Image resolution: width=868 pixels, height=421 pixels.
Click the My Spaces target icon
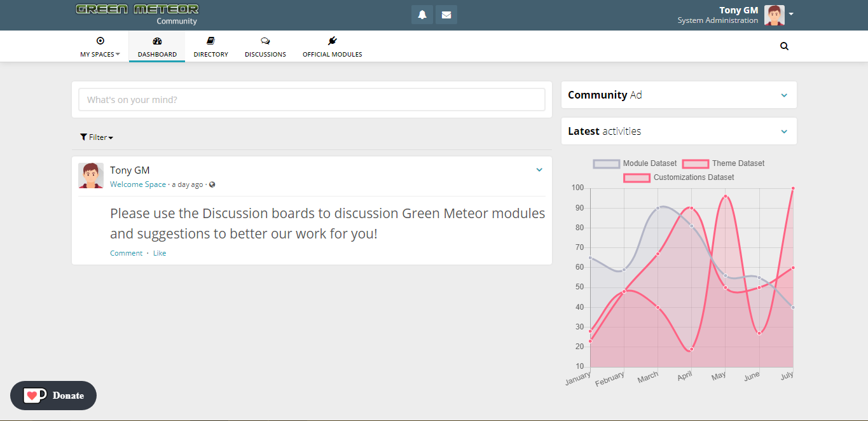[100, 41]
